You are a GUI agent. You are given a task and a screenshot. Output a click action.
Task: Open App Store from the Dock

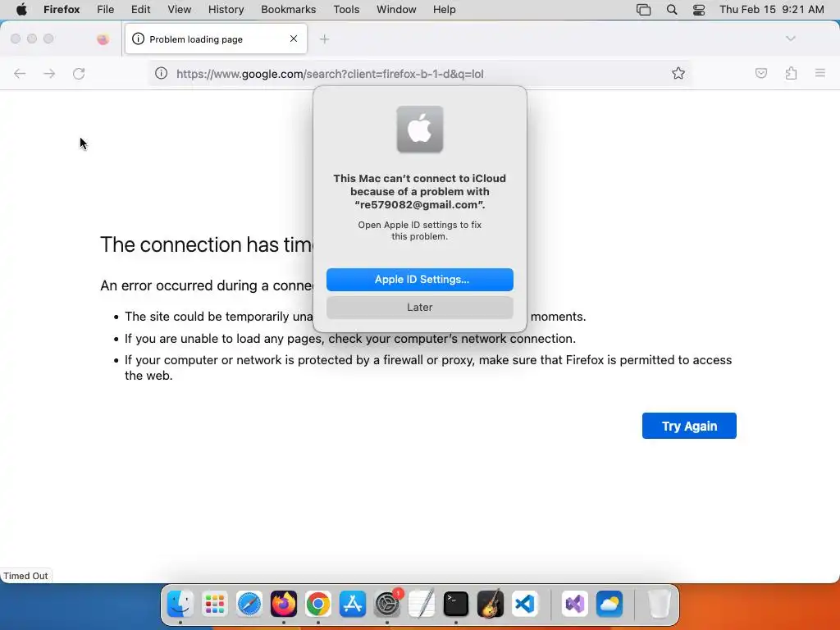pyautogui.click(x=353, y=604)
